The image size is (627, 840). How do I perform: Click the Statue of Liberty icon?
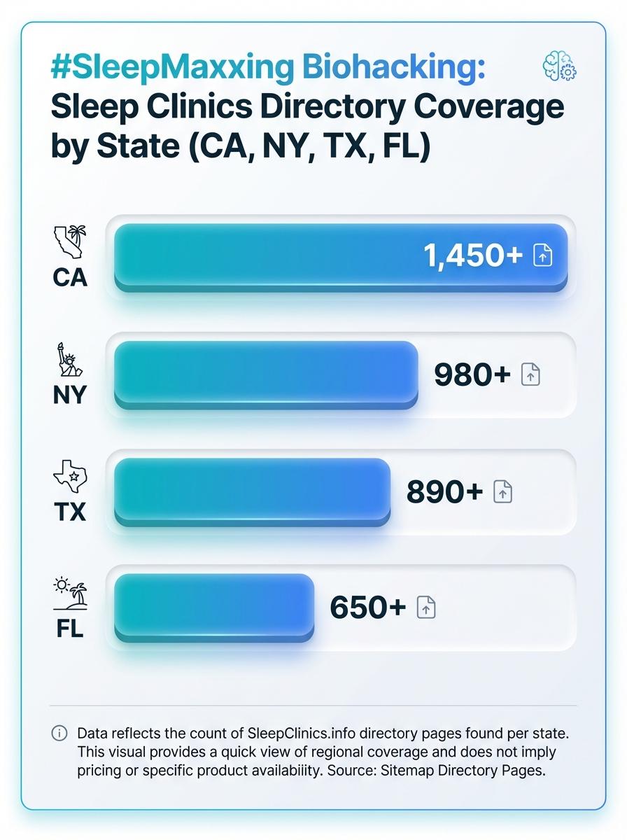tap(69, 362)
